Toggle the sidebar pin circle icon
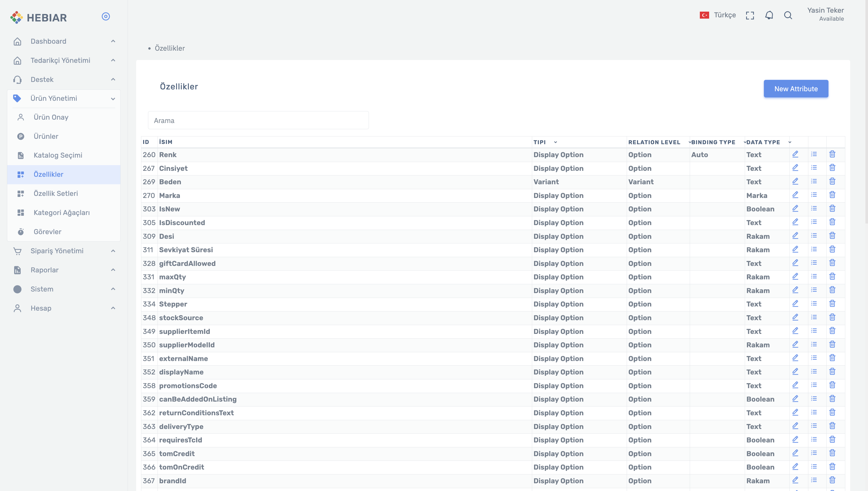Image resolution: width=868 pixels, height=491 pixels. click(x=106, y=17)
